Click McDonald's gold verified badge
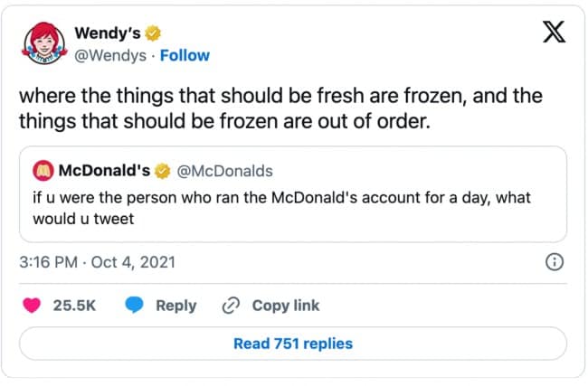The image size is (588, 386). 163,171
